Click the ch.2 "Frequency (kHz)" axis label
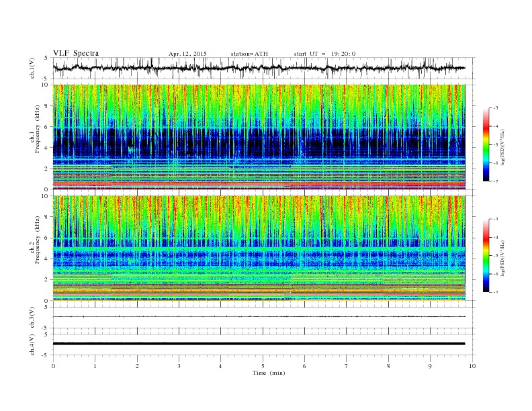Image resolution: width=532 pixels, height=411 pixels. tap(38, 239)
